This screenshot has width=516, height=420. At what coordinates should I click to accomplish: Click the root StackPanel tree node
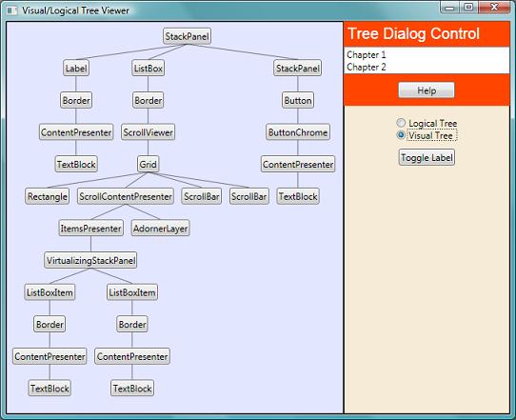pos(187,36)
